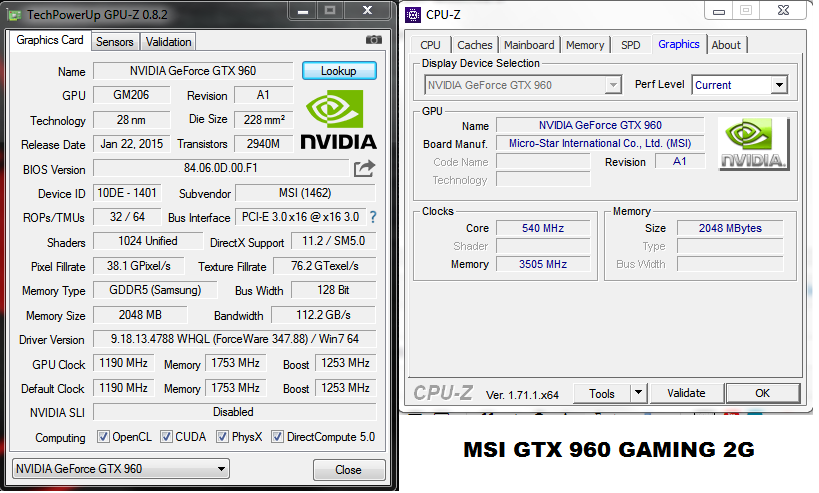Click the BIOS share/export arrow icon
819x493 pixels.
(x=364, y=169)
